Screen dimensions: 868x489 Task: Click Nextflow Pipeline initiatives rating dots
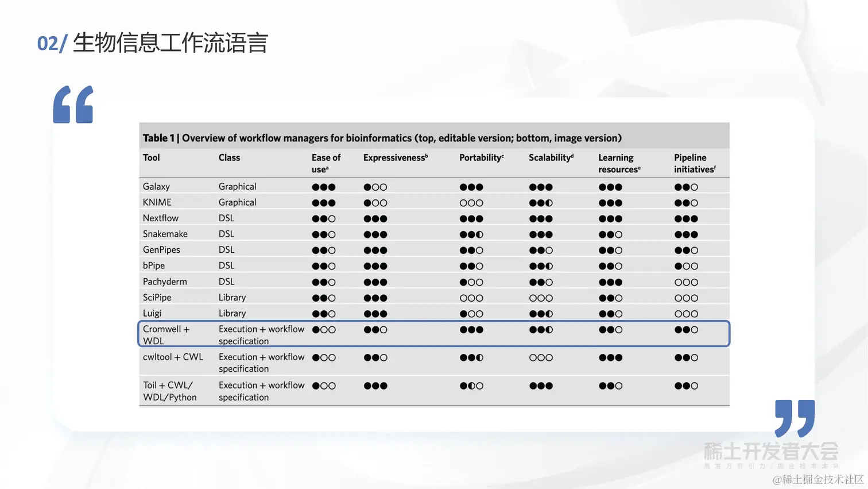coord(686,219)
